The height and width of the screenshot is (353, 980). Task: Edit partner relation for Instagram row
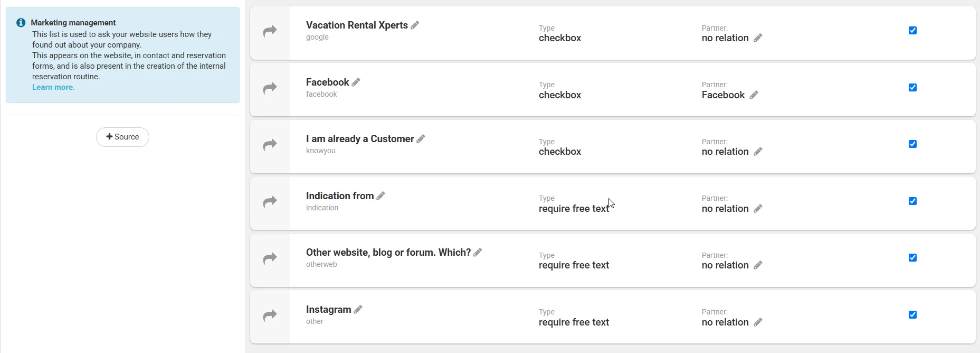tap(758, 322)
